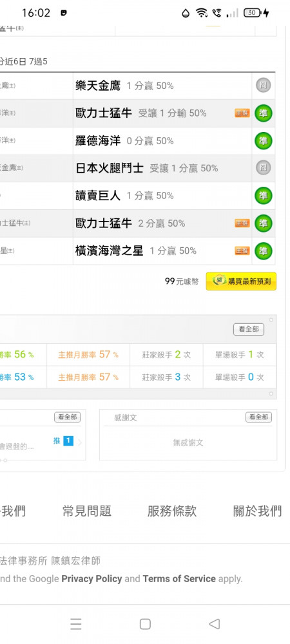Open the 常見問題 footer link

[86, 511]
